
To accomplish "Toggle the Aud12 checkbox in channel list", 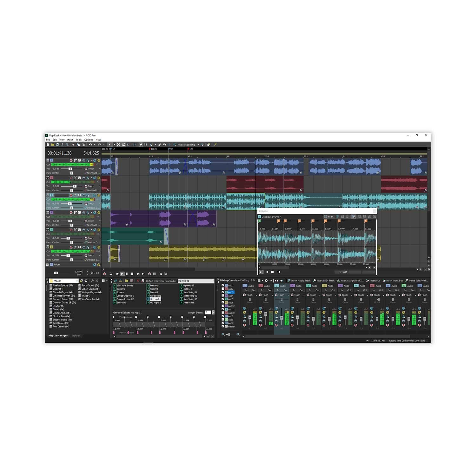I will (223, 306).
